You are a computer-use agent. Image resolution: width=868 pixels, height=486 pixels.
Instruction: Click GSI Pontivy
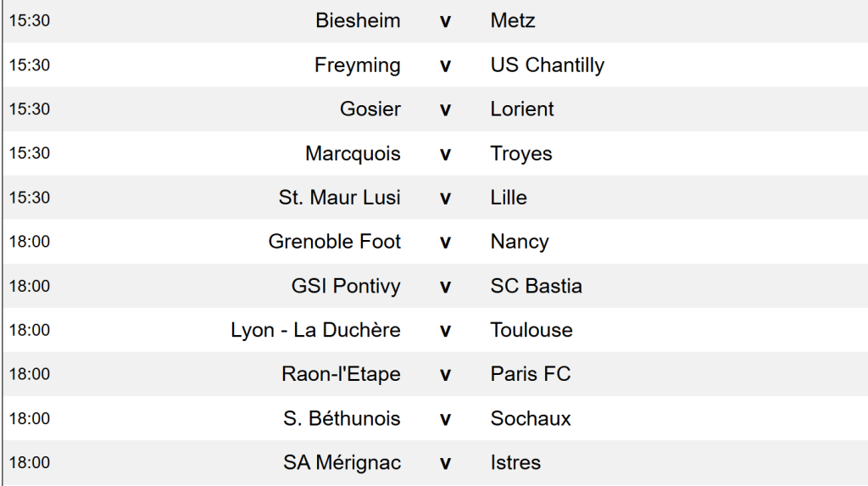[x=346, y=286]
